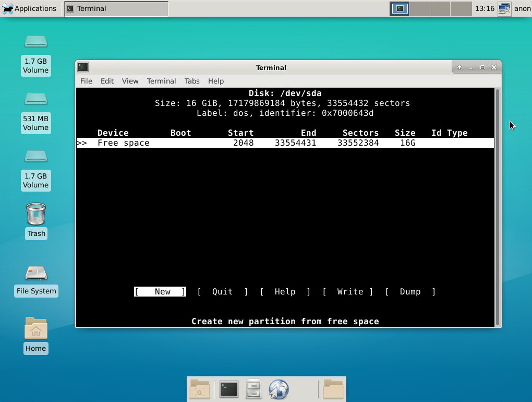Open the Applications menu
Viewport: 532px width, 402px height.
pyautogui.click(x=29, y=9)
